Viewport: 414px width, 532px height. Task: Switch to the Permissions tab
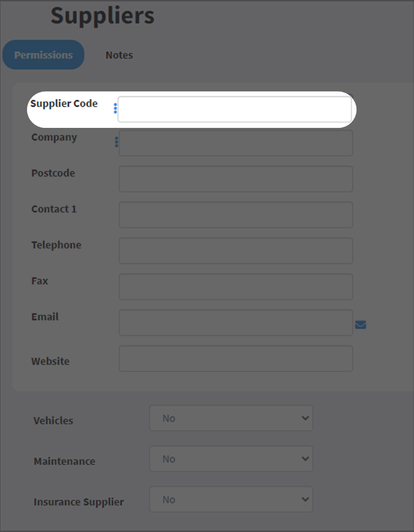(43, 54)
